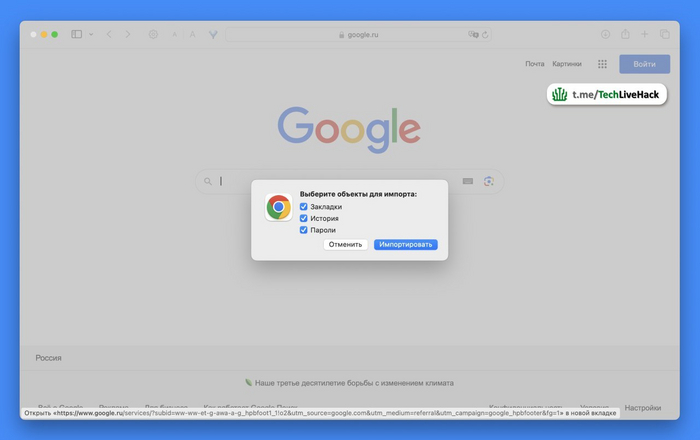Toggle the Safari sidebar icon
This screenshot has height=440, width=700.
point(76,34)
